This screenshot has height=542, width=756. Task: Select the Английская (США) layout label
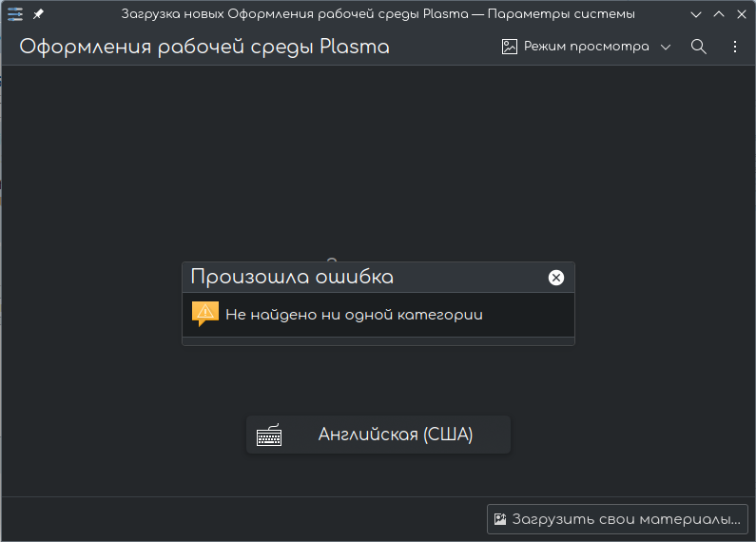click(x=396, y=435)
